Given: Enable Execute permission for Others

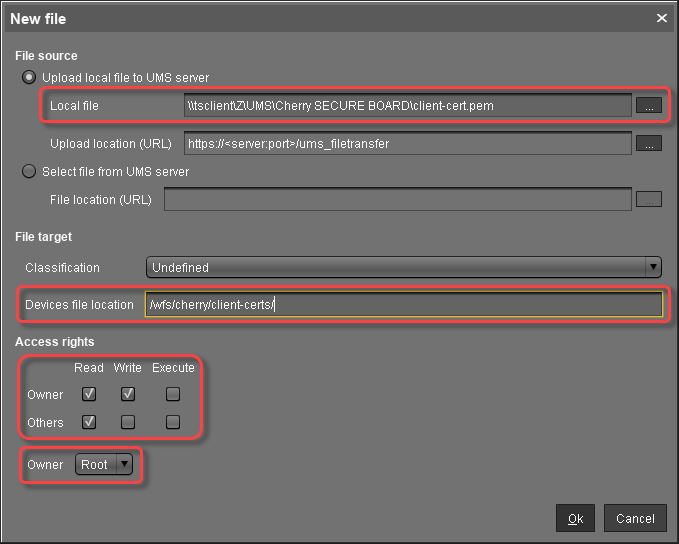Looking at the screenshot, I should 173,422.
